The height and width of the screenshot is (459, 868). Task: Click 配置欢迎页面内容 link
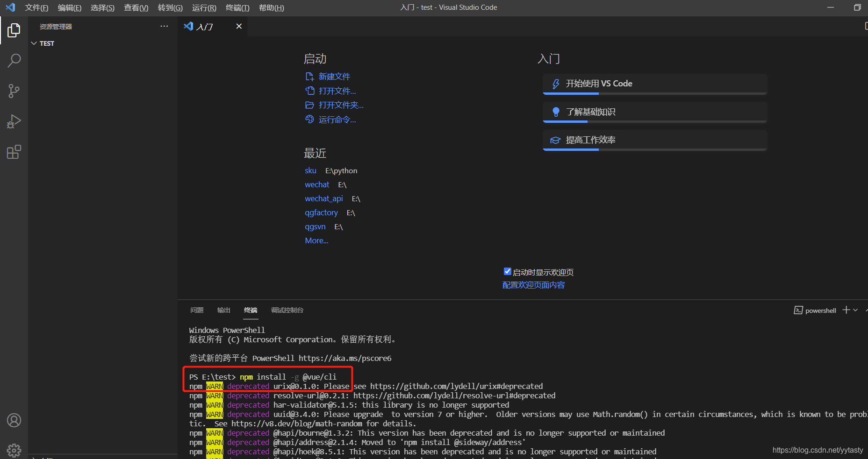tap(533, 285)
